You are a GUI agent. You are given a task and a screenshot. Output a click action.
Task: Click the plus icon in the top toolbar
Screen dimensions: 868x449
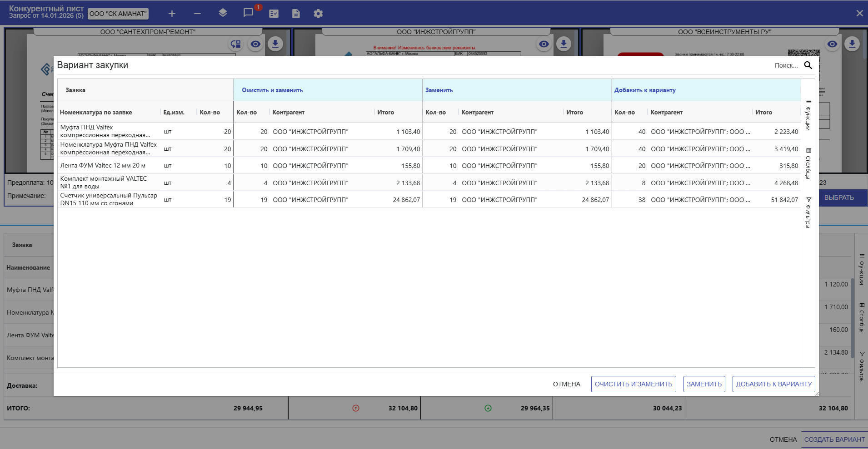click(172, 14)
